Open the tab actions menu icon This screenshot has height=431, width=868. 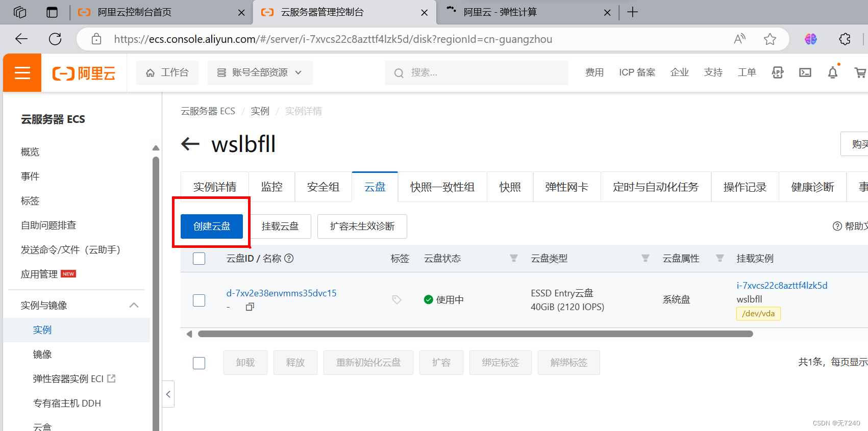coord(52,12)
